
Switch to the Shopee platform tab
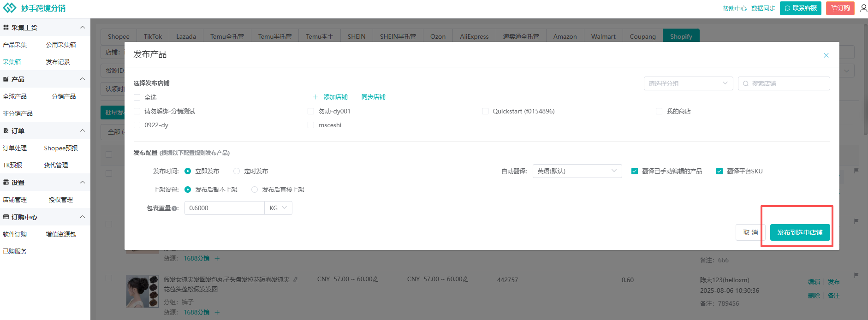pos(119,36)
